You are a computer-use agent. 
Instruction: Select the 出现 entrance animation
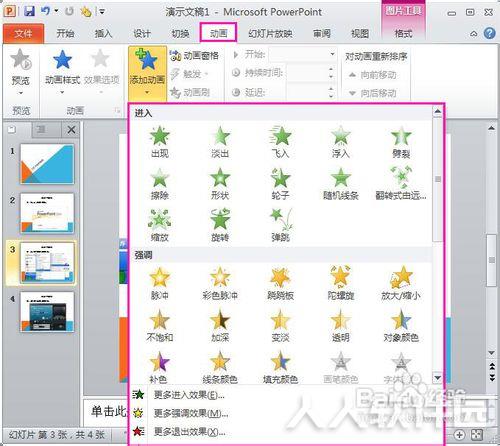pos(160,142)
